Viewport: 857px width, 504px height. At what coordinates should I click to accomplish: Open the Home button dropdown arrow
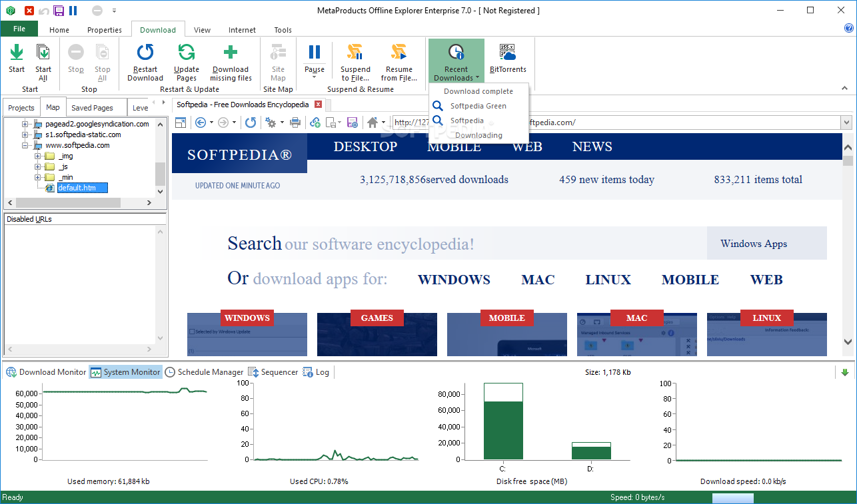pyautogui.click(x=383, y=123)
